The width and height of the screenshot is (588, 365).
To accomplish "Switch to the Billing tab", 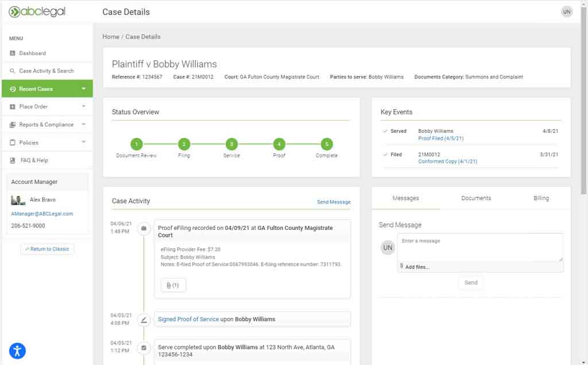I will (541, 198).
